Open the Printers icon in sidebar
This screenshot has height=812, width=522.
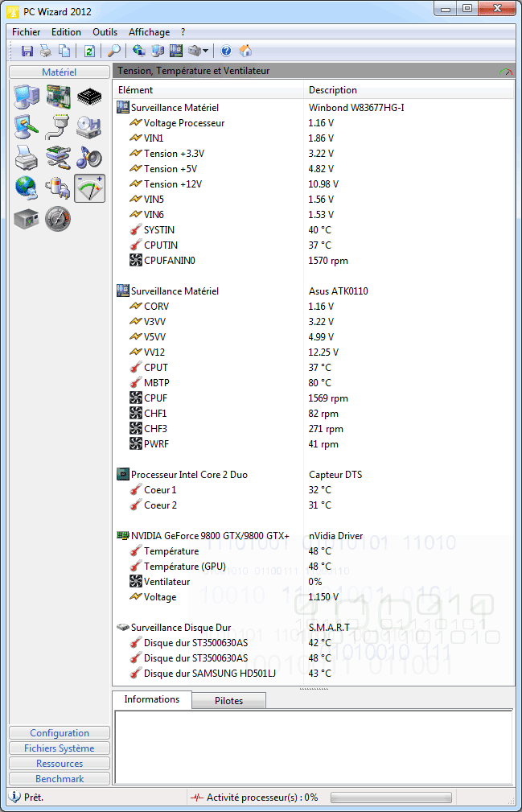[x=27, y=158]
